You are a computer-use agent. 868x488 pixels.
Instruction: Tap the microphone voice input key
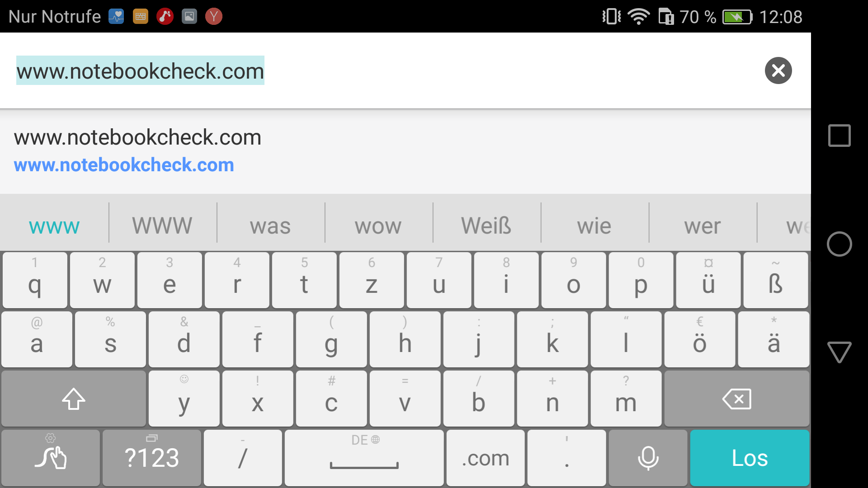[x=648, y=458]
